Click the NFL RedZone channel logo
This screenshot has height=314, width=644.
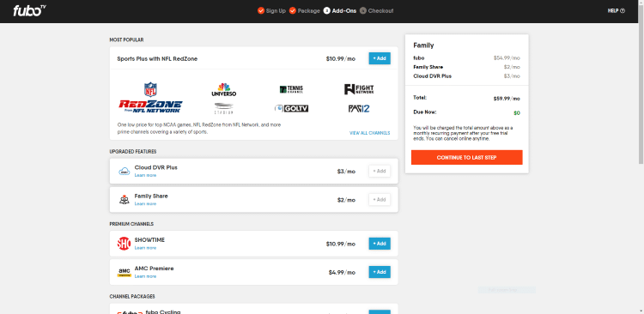(150, 98)
